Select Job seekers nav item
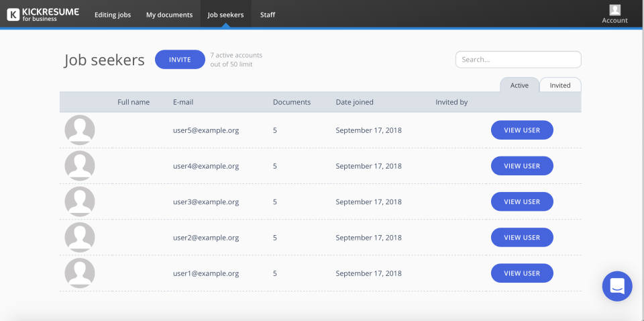Viewport: 644px width, 321px height. pos(225,15)
